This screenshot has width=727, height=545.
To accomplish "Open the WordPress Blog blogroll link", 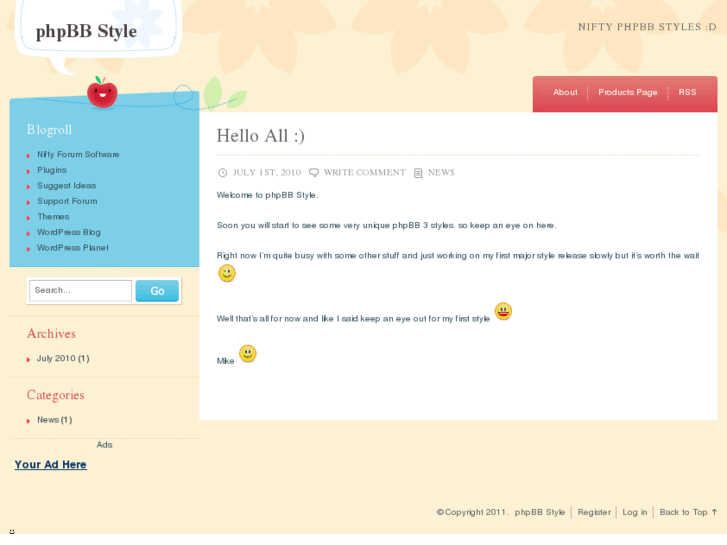I will 69,232.
